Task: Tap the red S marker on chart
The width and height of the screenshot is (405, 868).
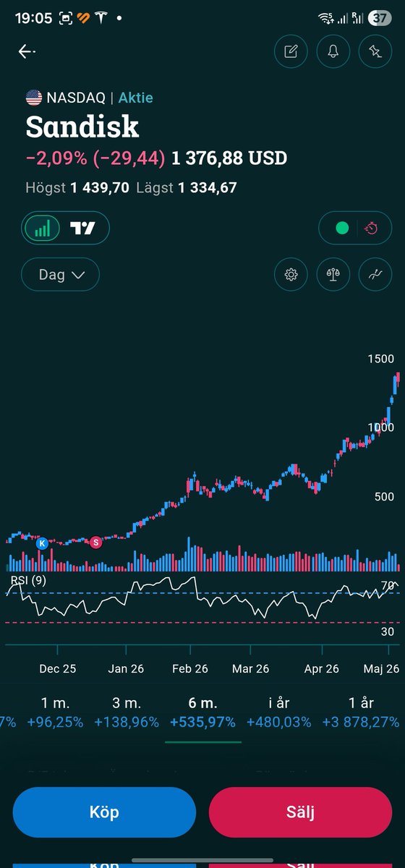Action: [95, 542]
